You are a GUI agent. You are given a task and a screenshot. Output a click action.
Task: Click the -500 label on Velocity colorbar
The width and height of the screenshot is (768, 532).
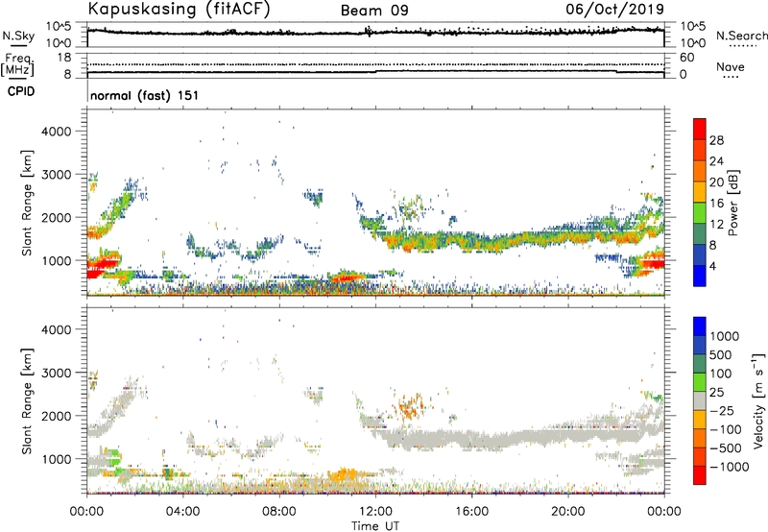(x=726, y=447)
